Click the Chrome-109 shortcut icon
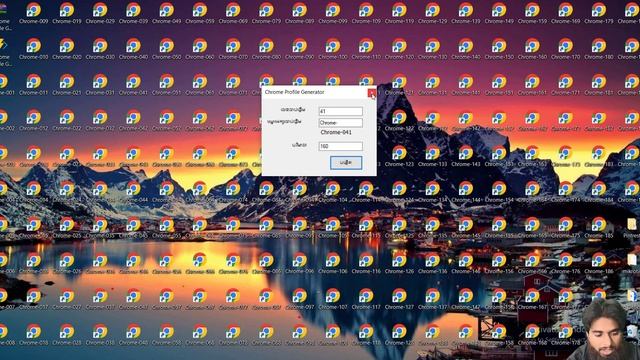 pyautogui.click(x=366, y=13)
